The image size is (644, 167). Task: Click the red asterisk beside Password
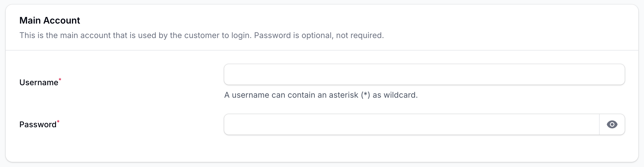coord(58,122)
